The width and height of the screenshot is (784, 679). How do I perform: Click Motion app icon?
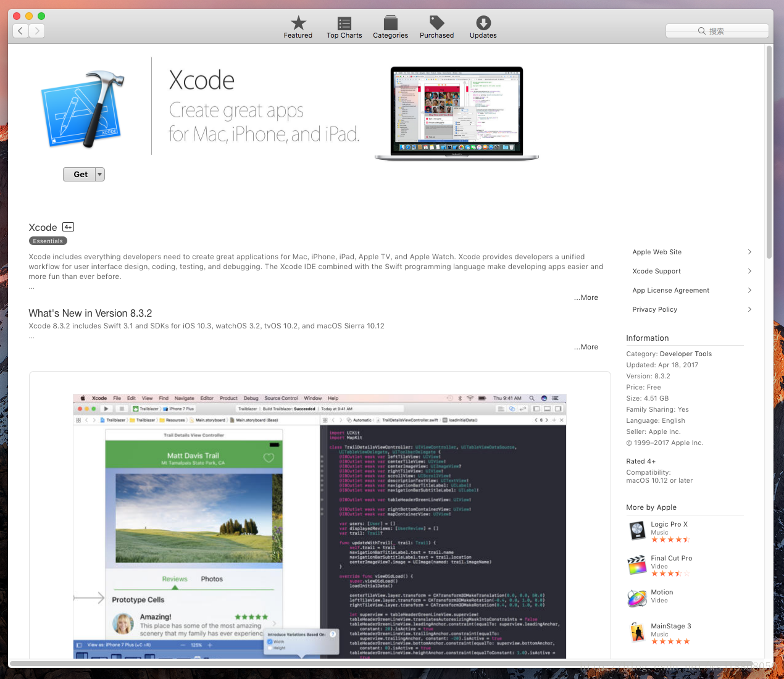click(637, 598)
